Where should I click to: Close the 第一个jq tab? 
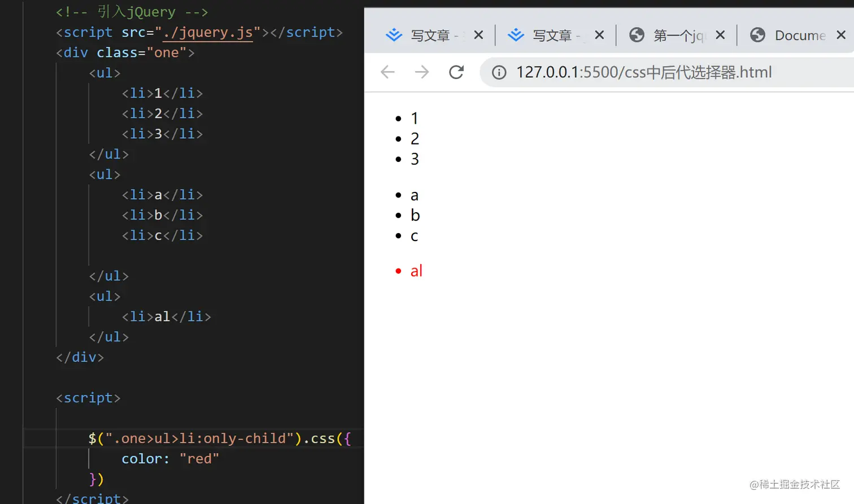(x=720, y=35)
